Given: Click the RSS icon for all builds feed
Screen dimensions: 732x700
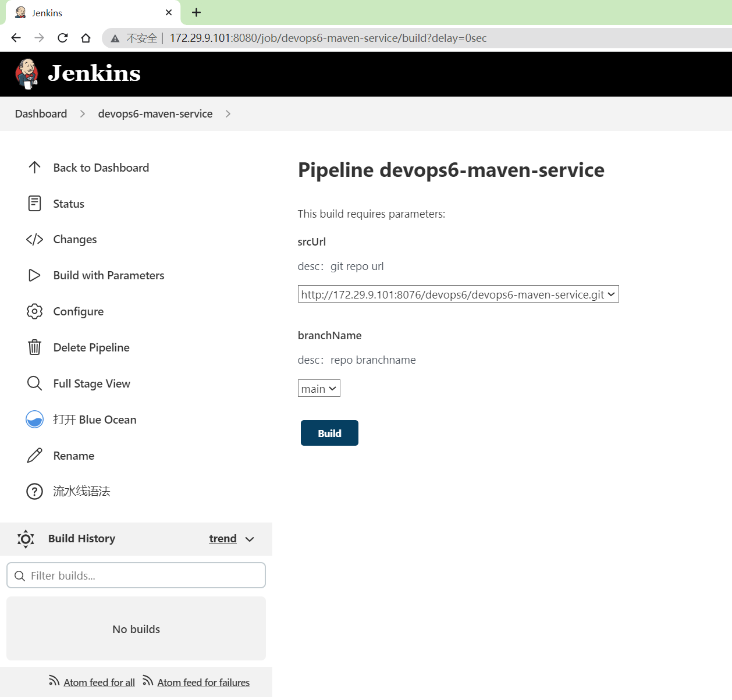Looking at the screenshot, I should (54, 680).
